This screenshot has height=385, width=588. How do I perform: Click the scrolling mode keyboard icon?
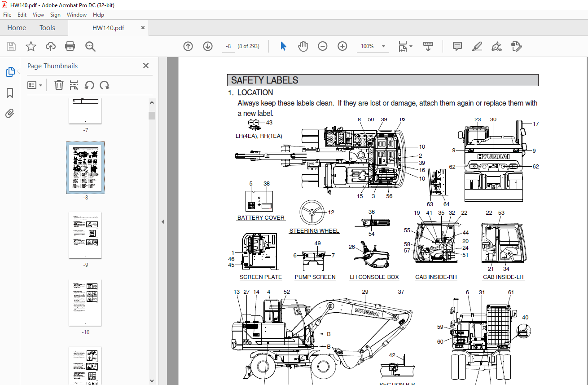[x=428, y=46]
